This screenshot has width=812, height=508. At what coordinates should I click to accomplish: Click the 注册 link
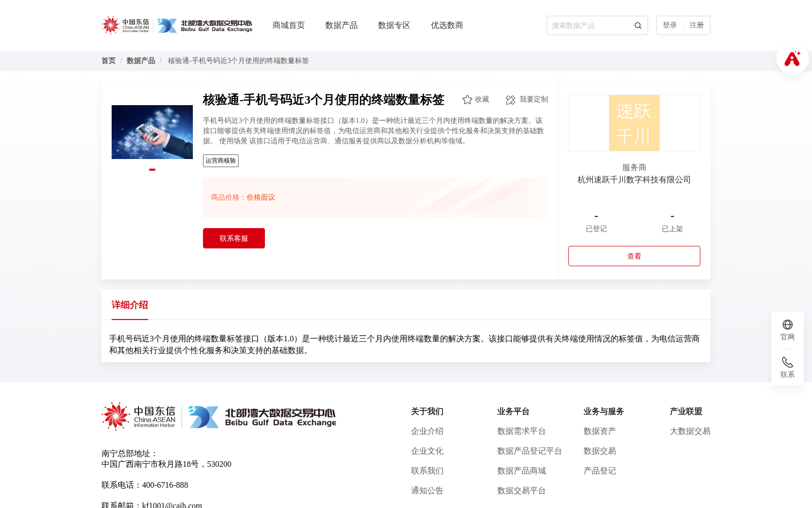pyautogui.click(x=697, y=25)
